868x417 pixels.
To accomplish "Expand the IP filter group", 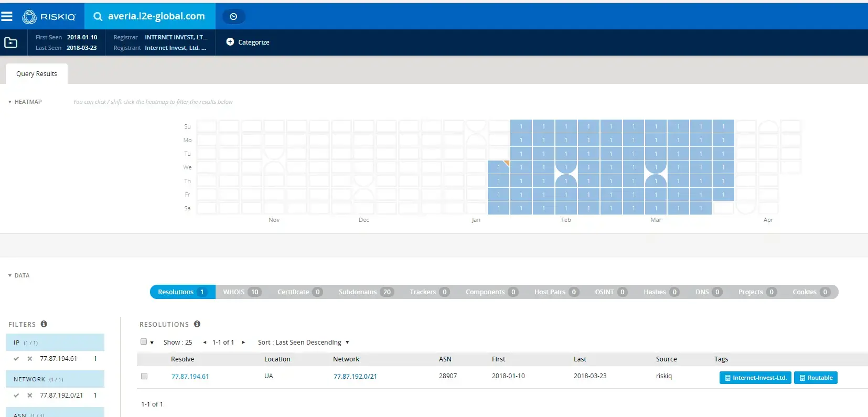I will [x=55, y=342].
